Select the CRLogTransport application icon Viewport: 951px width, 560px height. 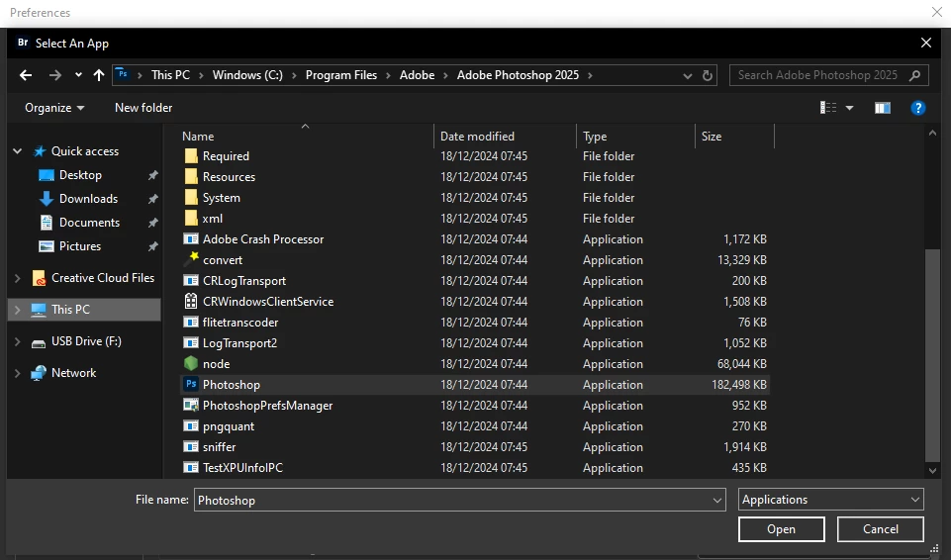tap(191, 281)
